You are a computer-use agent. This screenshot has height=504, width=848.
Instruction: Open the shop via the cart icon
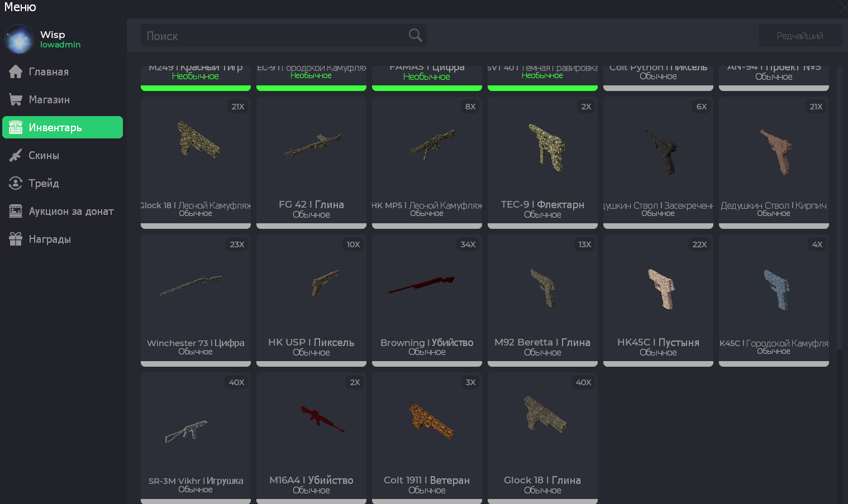point(16,99)
